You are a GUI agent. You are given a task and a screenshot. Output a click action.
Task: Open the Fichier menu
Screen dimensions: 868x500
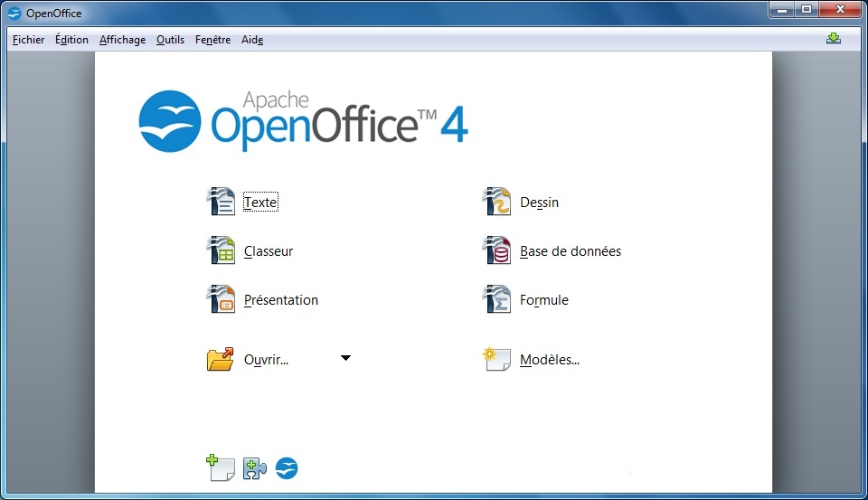[x=28, y=40]
